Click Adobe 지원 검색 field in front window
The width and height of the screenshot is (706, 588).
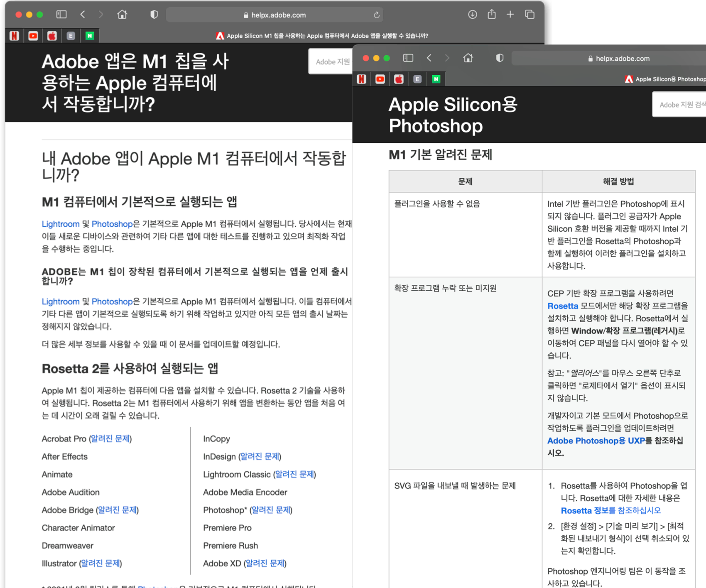click(x=679, y=105)
